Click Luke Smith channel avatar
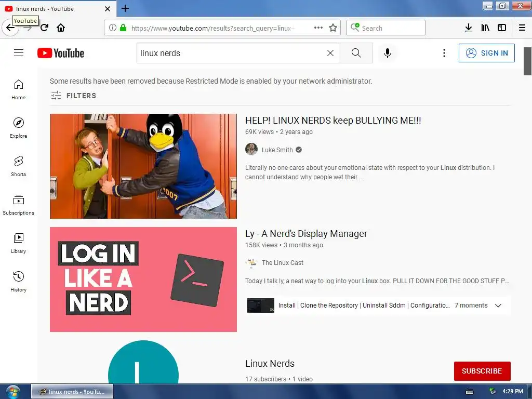 point(251,149)
